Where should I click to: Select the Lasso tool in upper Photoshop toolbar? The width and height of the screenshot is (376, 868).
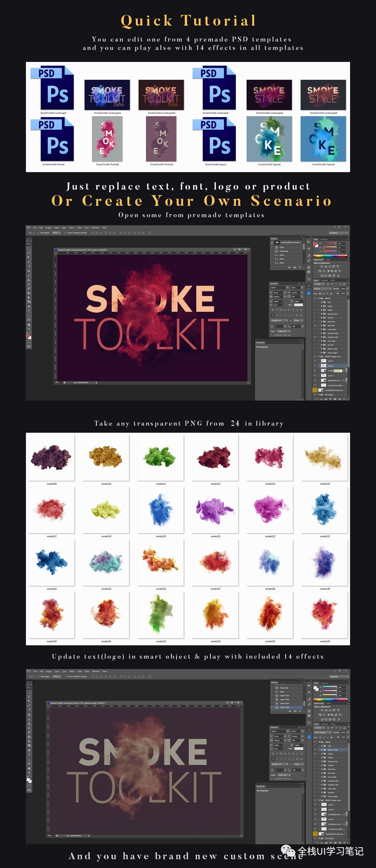pos(29,253)
